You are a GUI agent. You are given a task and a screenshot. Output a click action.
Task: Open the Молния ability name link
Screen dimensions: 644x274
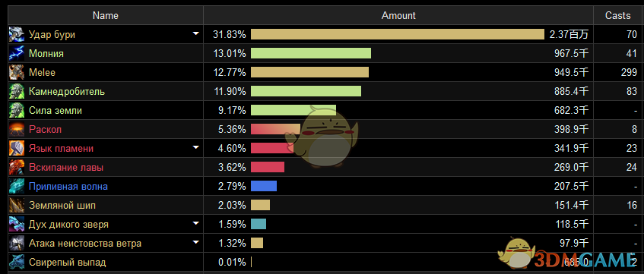click(x=46, y=54)
